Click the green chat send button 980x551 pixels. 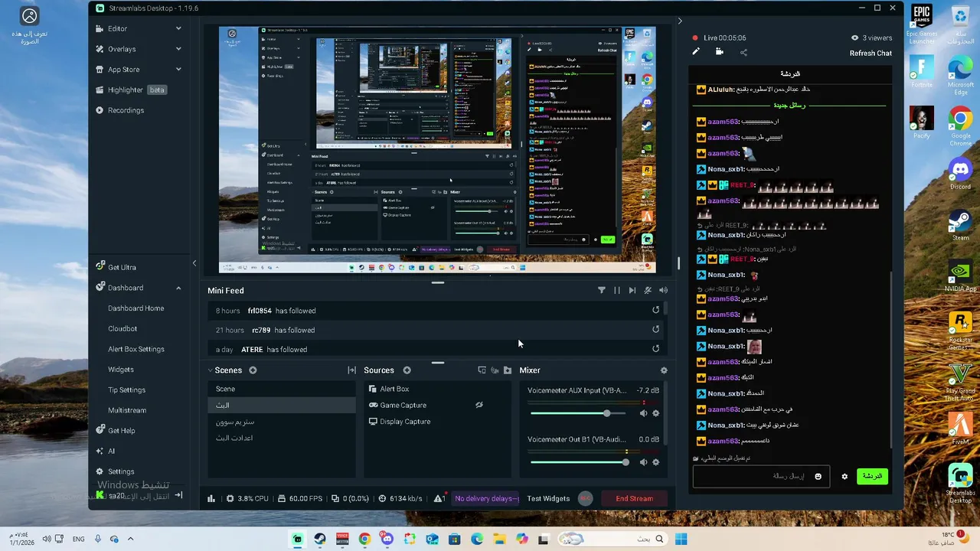pos(872,476)
